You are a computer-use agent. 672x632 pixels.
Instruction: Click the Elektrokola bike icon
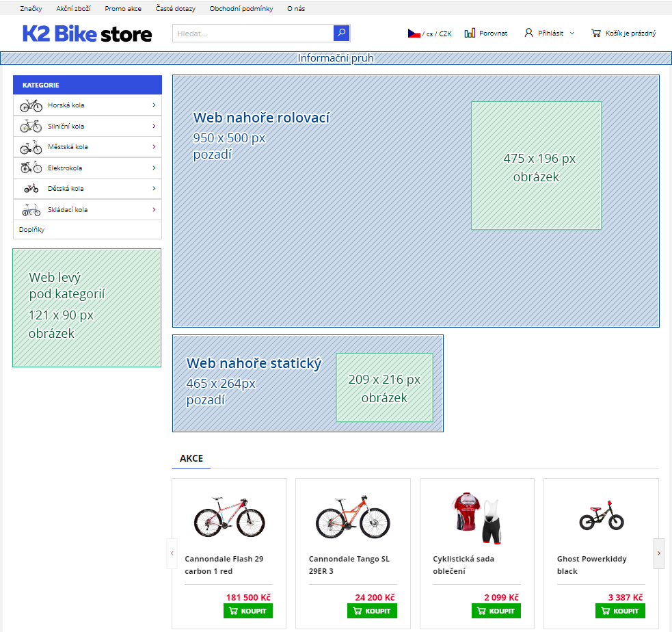coord(31,168)
